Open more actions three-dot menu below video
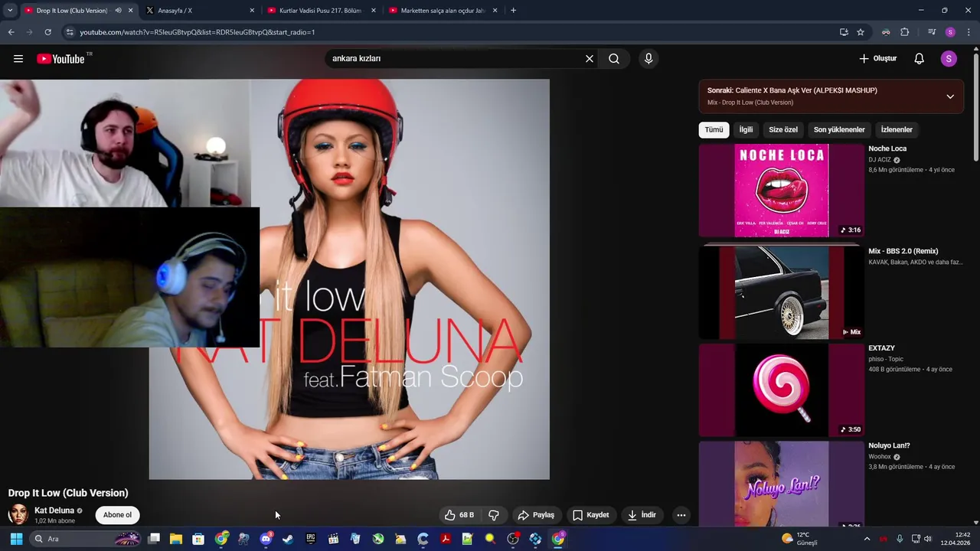The width and height of the screenshot is (980, 551). tap(681, 515)
